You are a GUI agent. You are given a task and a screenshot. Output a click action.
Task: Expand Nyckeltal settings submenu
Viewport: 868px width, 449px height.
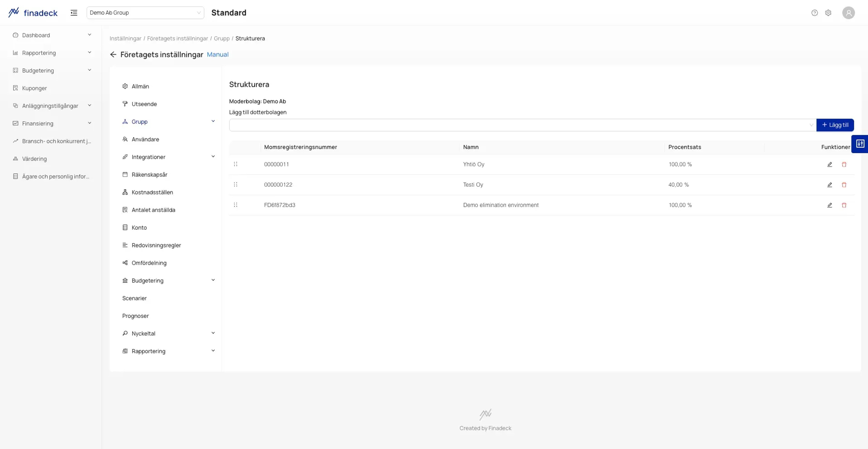pos(168,334)
